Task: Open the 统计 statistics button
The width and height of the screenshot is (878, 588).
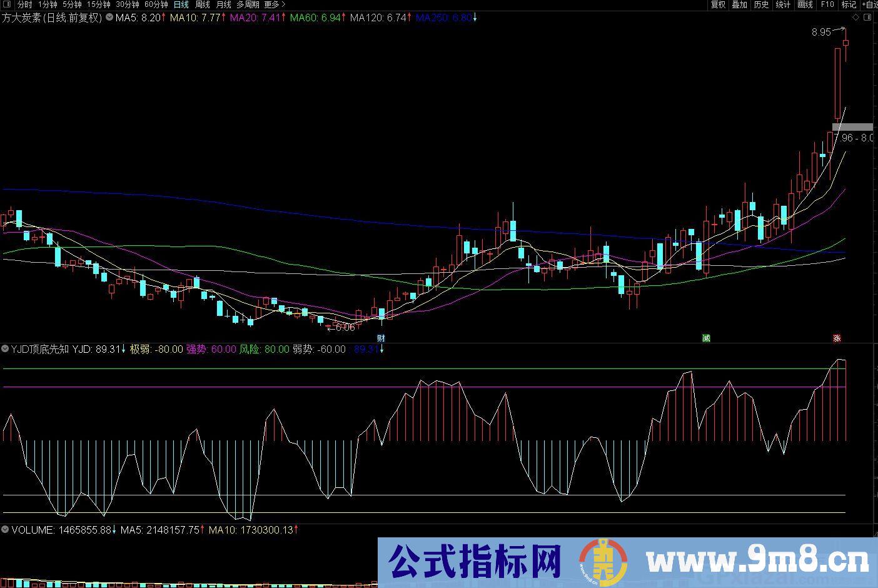Action: coord(783,4)
